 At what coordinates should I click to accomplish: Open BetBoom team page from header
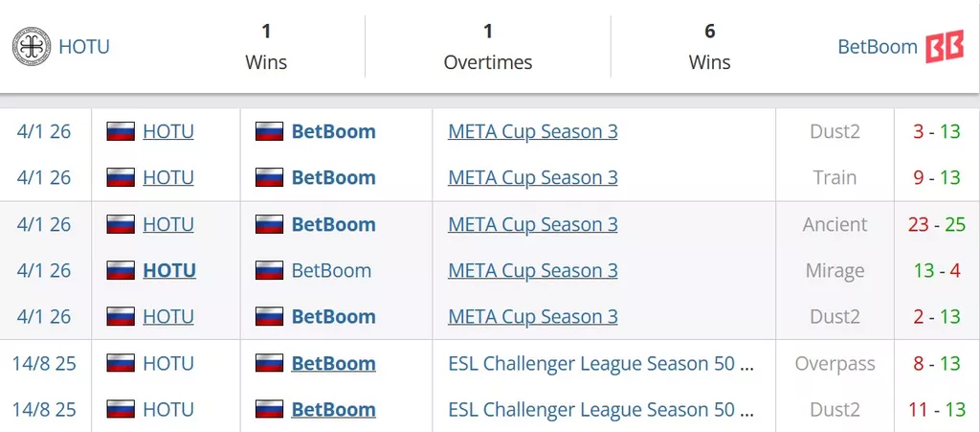click(877, 46)
